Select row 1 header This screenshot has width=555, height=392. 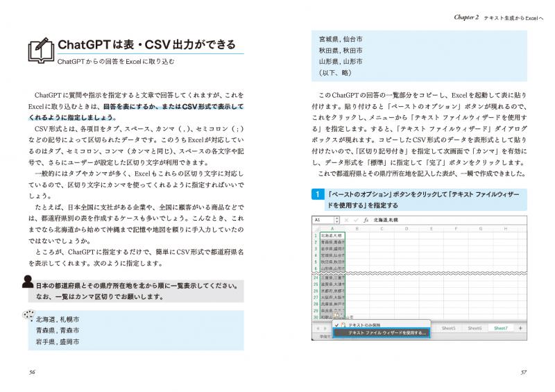pyautogui.click(x=316, y=235)
